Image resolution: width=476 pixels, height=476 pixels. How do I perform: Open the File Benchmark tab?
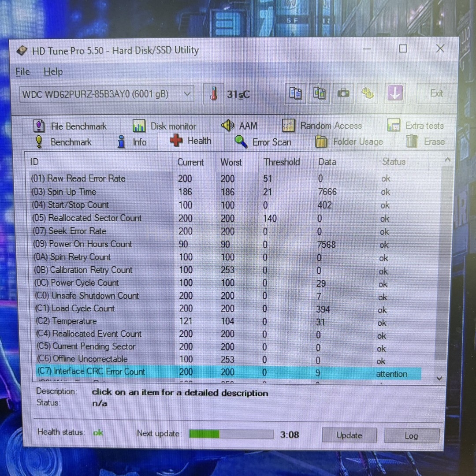click(x=70, y=126)
